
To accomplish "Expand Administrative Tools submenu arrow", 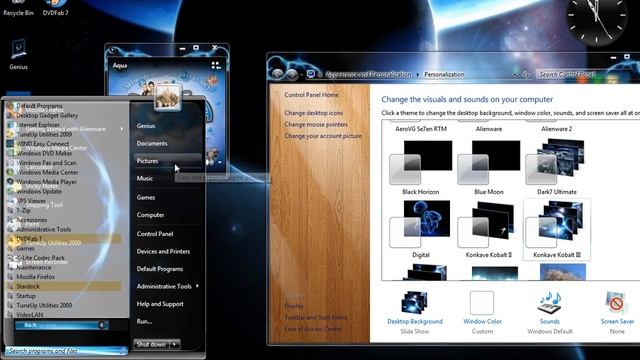I will 198,286.
